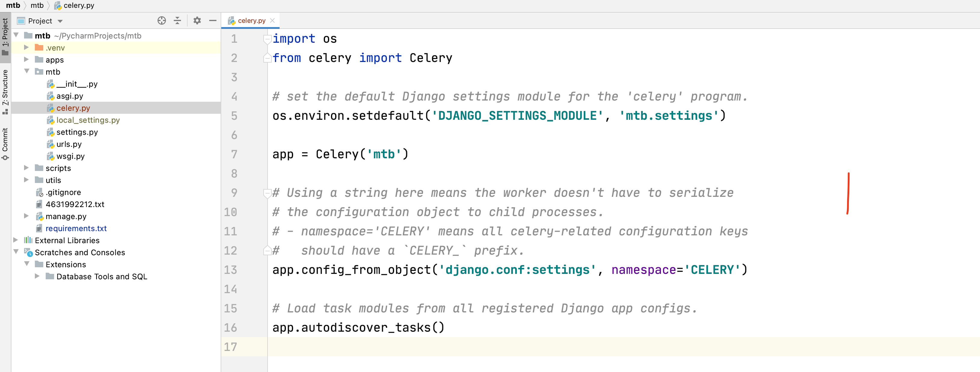Image resolution: width=980 pixels, height=372 pixels.
Task: Fold the import block at line 1
Action: point(267,39)
